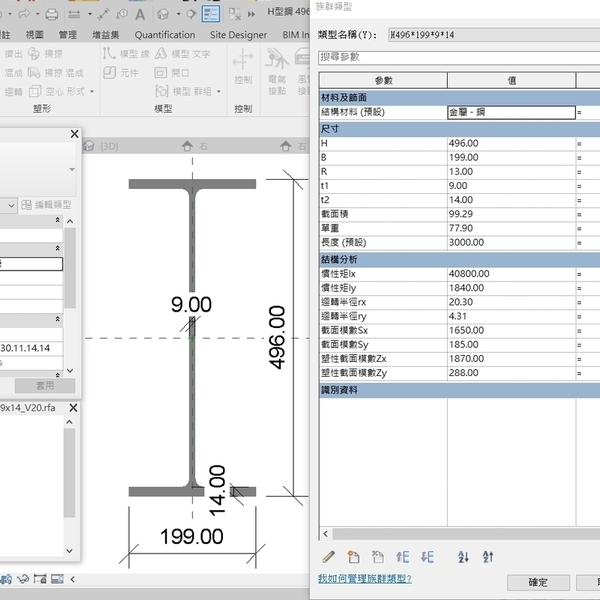Viewport: 600px width, 600px height.
Task: Open the 管理 ribbon tab
Action: click(x=67, y=35)
